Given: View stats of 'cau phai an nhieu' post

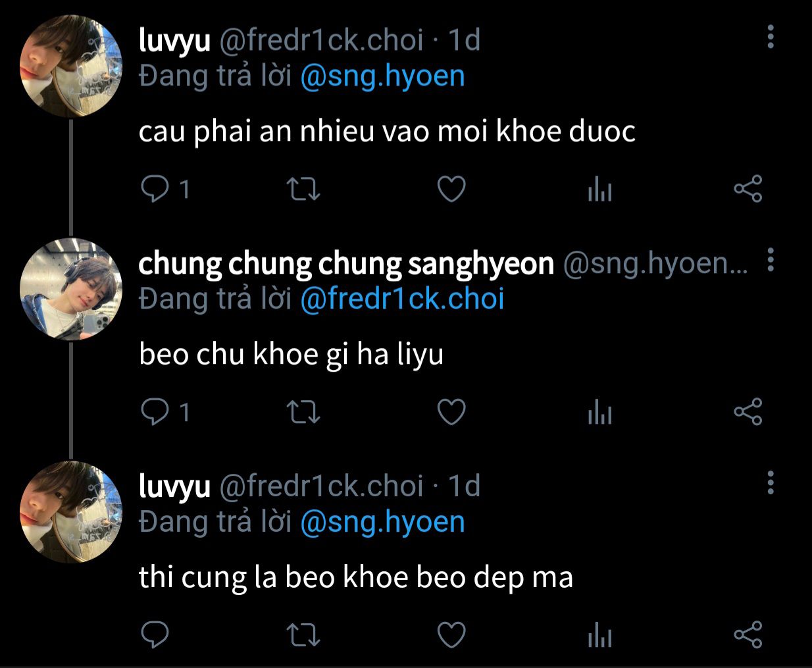Looking at the screenshot, I should [599, 190].
